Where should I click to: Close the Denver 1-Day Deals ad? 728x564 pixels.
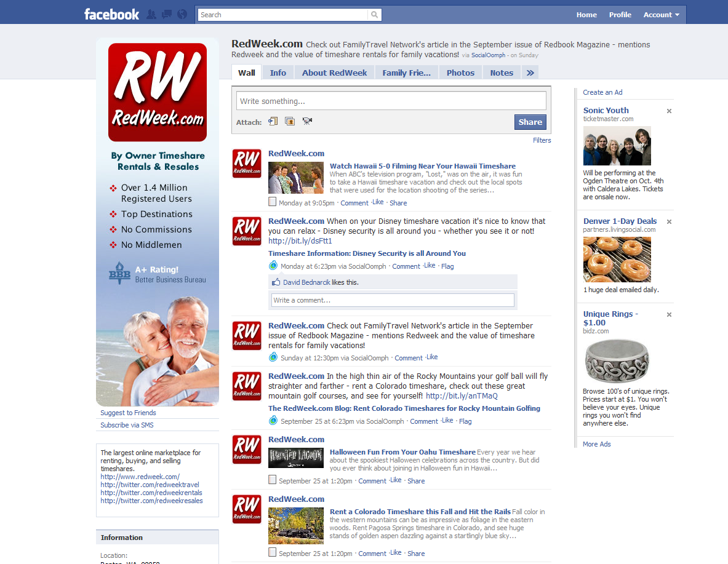point(669,221)
